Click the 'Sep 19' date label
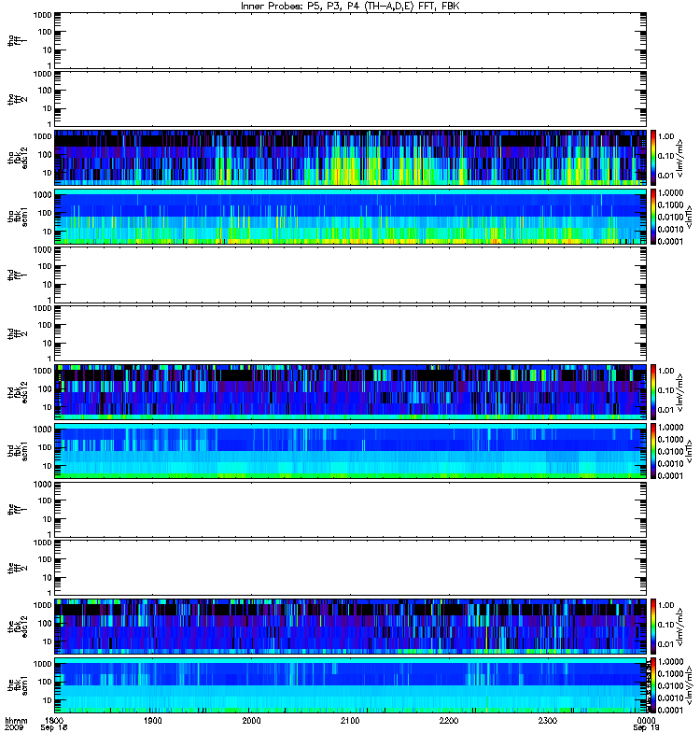 (646, 727)
